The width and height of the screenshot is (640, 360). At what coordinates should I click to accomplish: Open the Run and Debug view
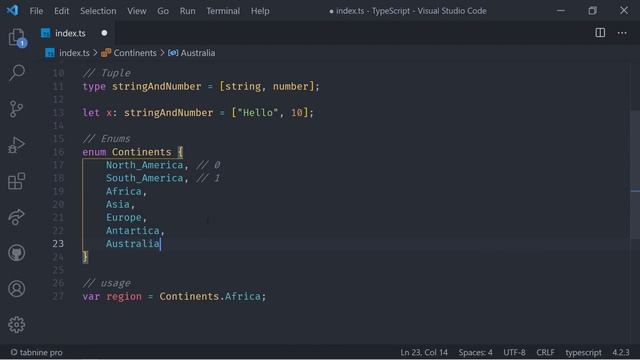17,145
